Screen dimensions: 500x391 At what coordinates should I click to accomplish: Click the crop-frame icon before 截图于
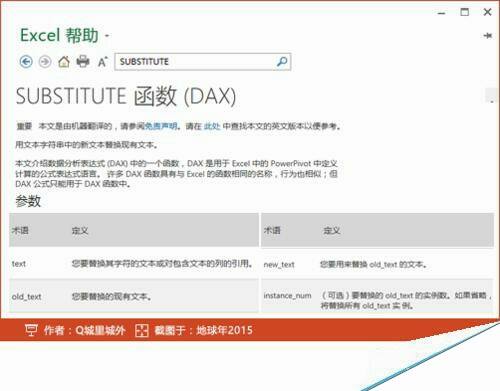(x=142, y=330)
